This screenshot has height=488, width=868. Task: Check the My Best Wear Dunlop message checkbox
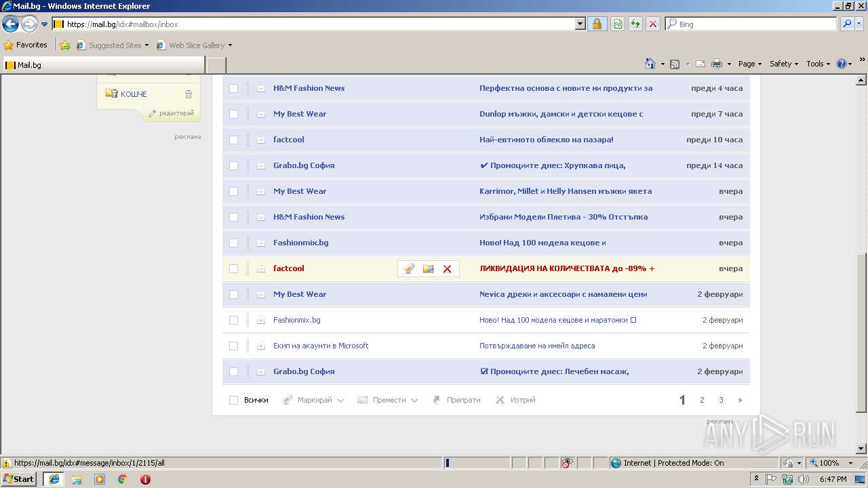(233, 114)
